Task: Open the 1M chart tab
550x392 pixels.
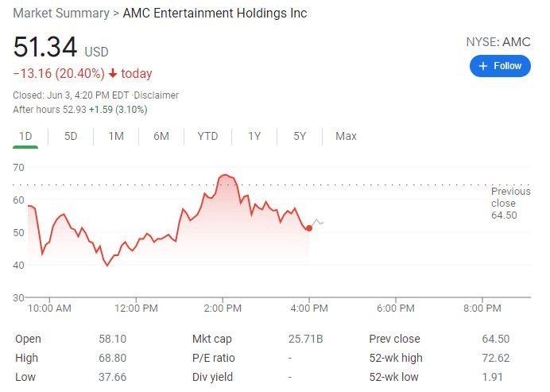Action: [116, 136]
